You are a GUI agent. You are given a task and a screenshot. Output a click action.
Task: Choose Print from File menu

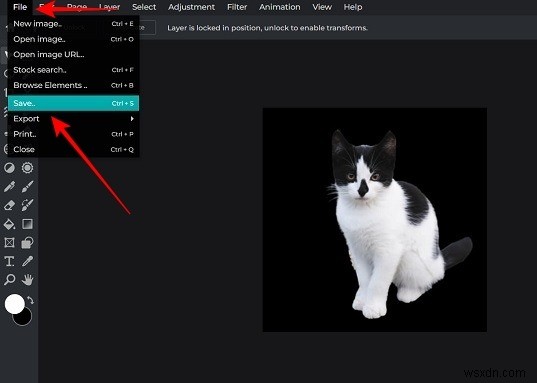(73, 134)
